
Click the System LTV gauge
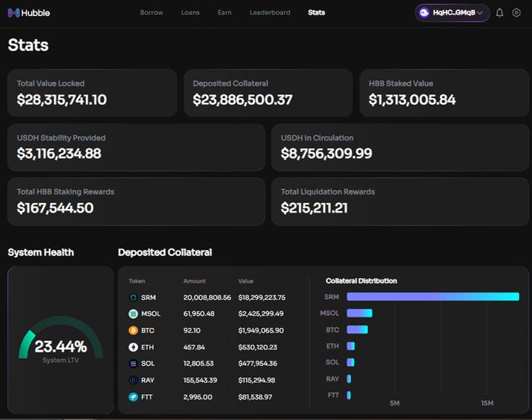(61, 339)
